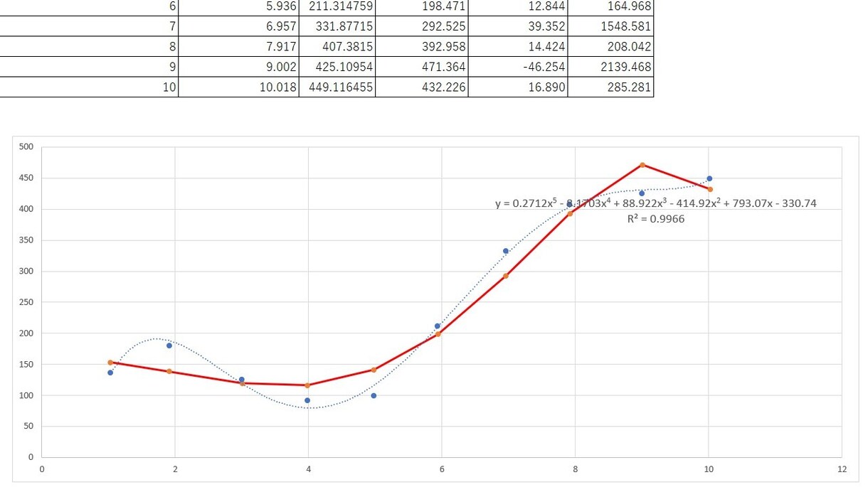868x487 pixels.
Task: Click the negative value cell -46.254
Action: (x=519, y=67)
